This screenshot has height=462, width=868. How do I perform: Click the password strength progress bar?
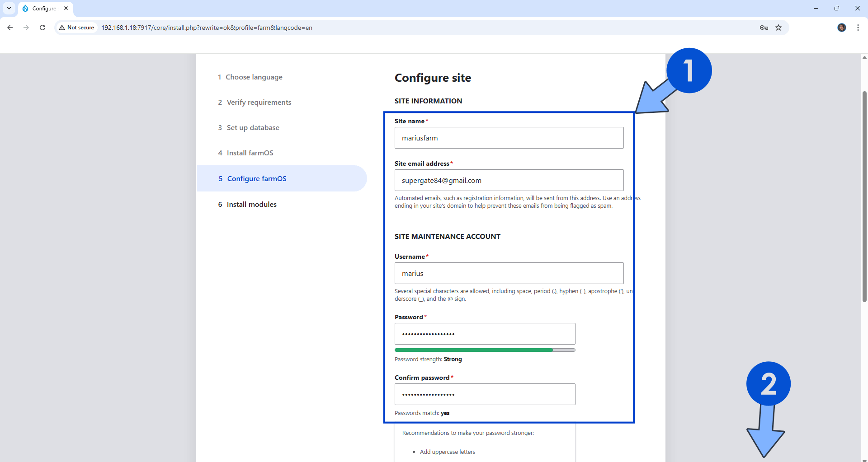485,350
